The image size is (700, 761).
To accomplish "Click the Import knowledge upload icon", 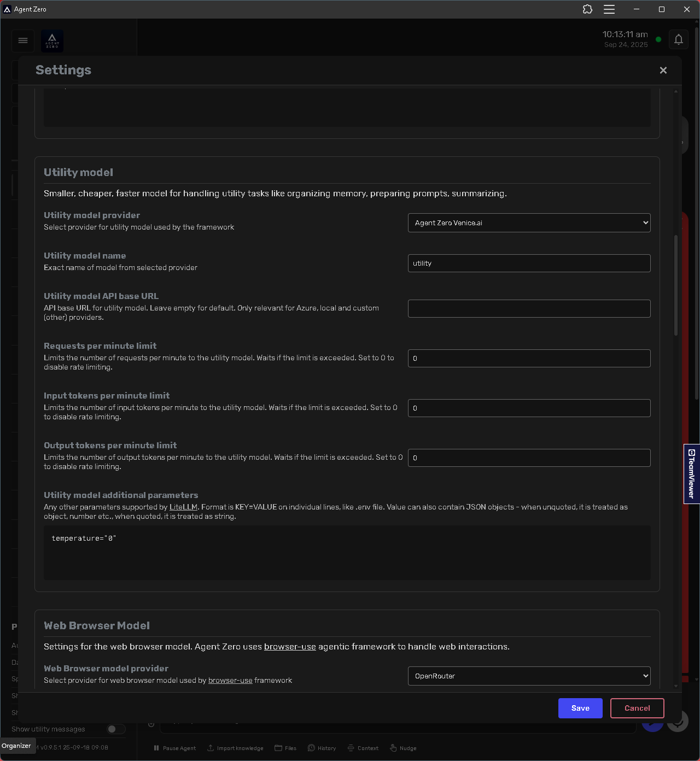I will [211, 748].
